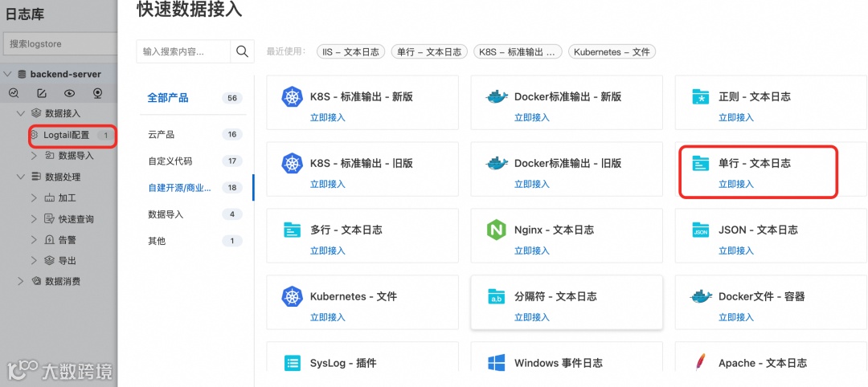Click the search magnifier icon button

pos(242,51)
